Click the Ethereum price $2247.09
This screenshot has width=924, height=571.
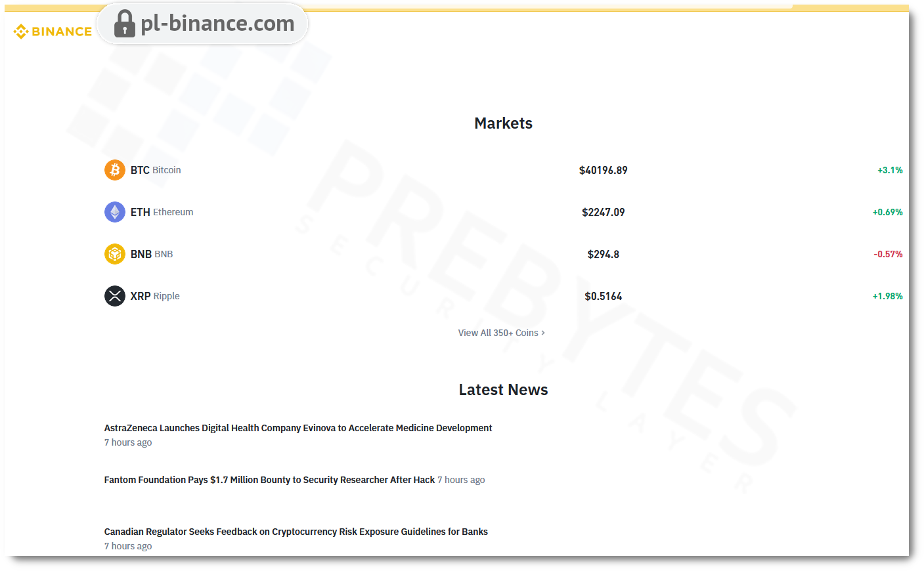point(603,212)
